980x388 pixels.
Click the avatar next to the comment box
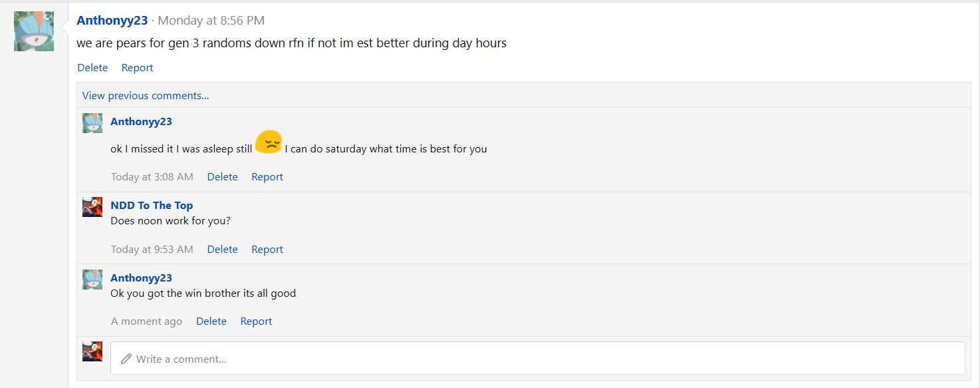92,351
